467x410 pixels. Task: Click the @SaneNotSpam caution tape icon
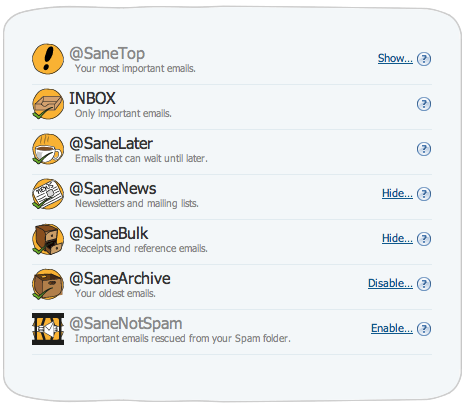[48, 329]
